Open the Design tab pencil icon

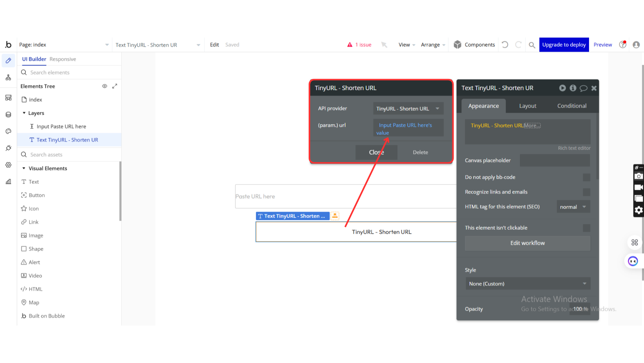point(8,60)
